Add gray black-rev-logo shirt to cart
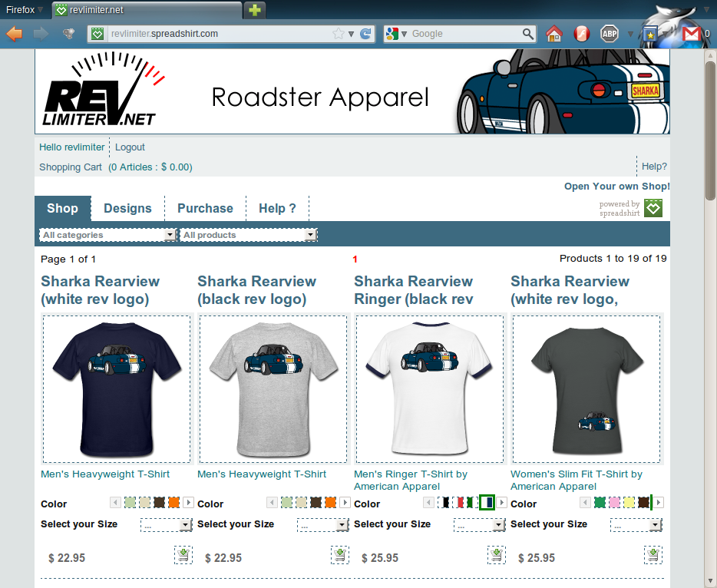This screenshot has width=717, height=588. (x=340, y=555)
